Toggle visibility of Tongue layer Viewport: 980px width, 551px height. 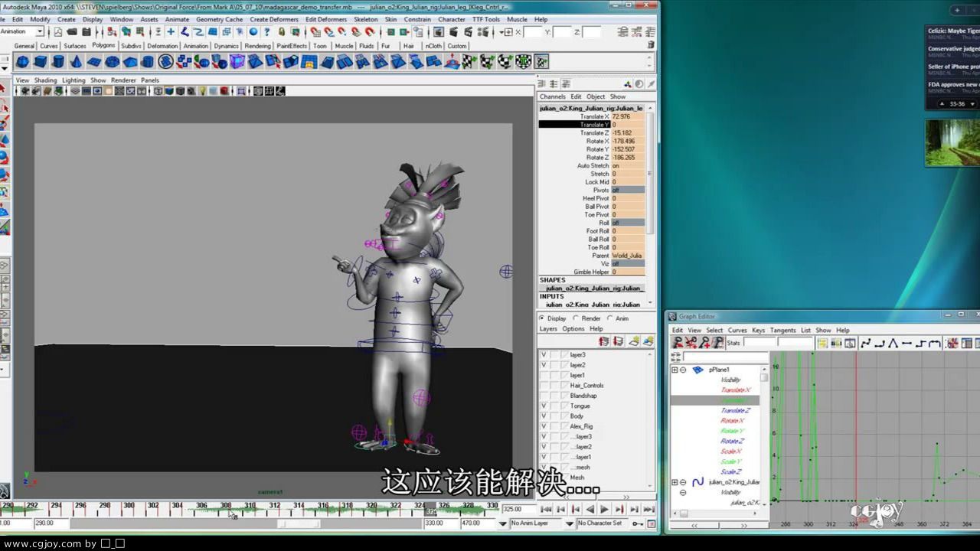(x=544, y=406)
